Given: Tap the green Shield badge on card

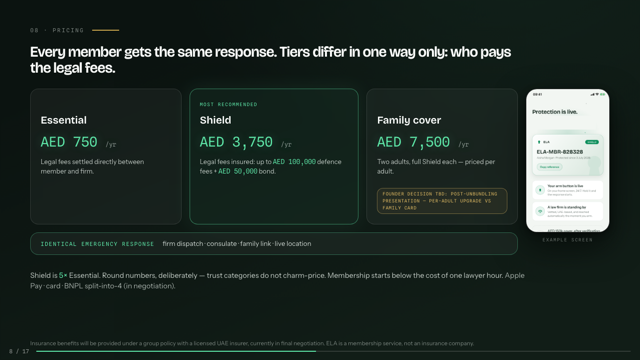Looking at the screenshot, I should click(592, 142).
